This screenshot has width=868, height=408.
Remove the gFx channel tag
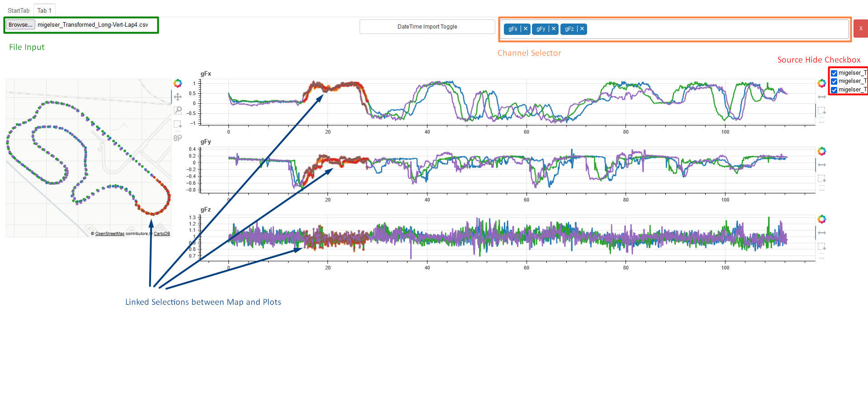[525, 29]
